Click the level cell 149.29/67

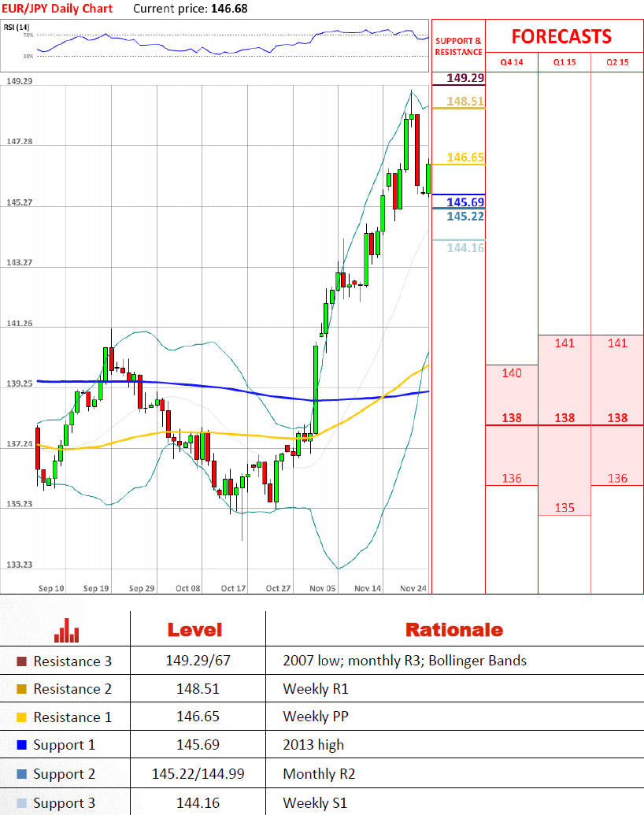pos(198,661)
